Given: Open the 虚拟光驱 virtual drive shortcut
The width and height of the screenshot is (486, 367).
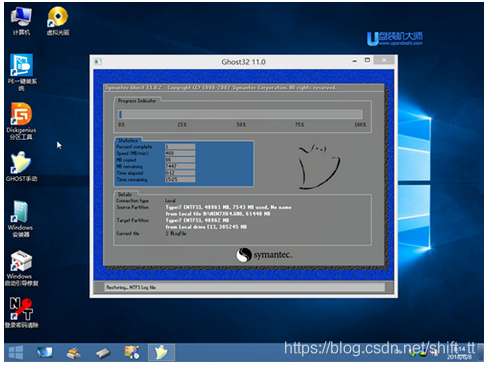Looking at the screenshot, I should (x=58, y=21).
